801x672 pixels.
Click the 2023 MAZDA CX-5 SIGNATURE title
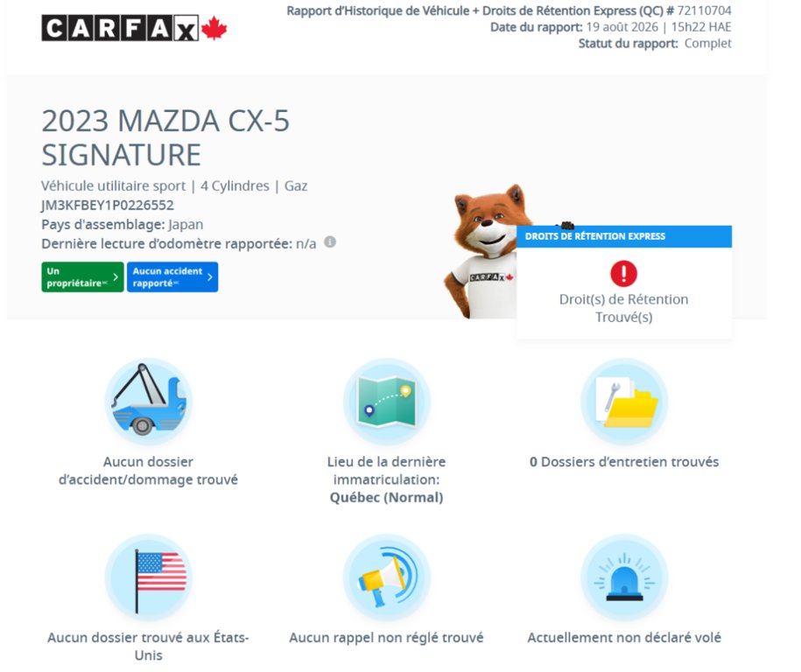click(165, 138)
